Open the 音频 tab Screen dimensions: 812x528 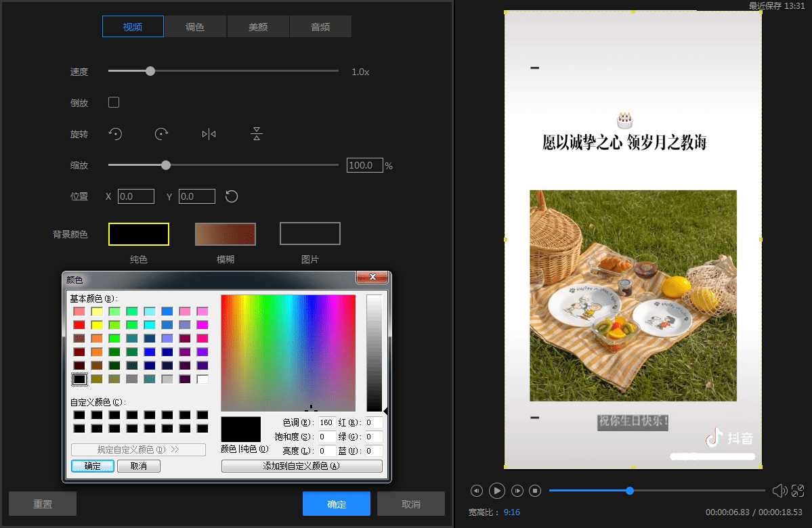coord(320,27)
